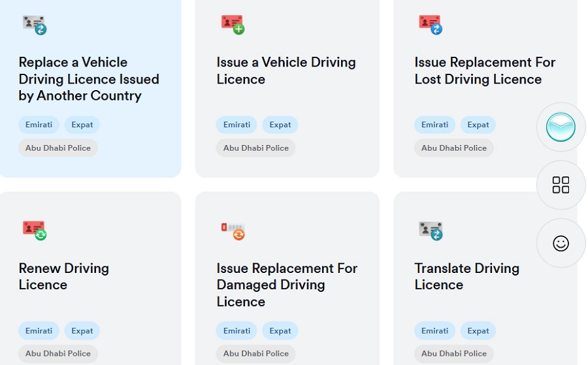588x365 pixels.
Task: Open the round teal assistant chat button
Action: [561, 127]
